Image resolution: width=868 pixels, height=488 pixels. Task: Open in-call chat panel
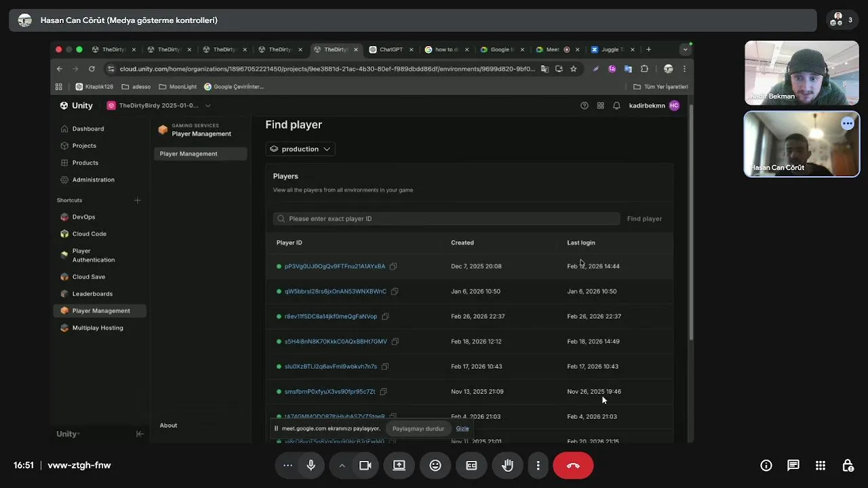[x=793, y=465]
